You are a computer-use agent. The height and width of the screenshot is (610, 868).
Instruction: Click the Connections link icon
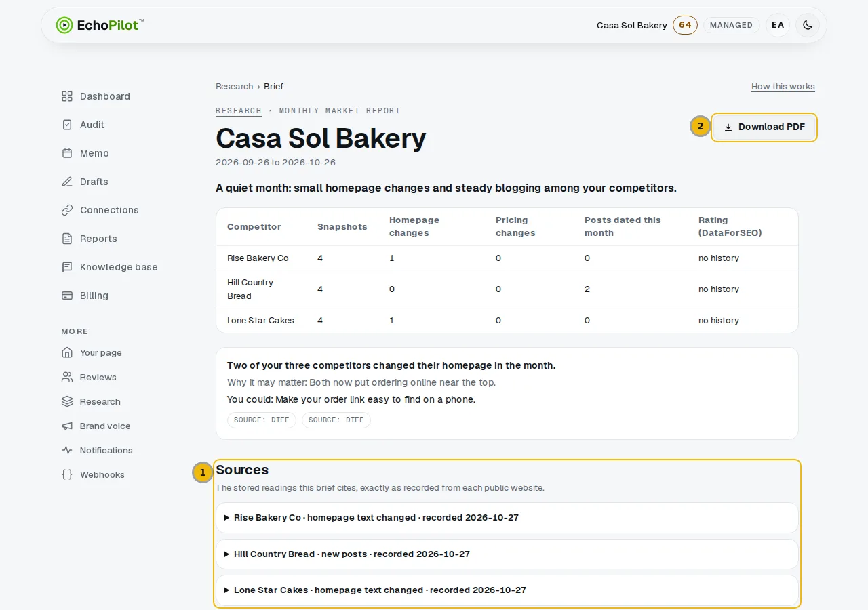(67, 210)
